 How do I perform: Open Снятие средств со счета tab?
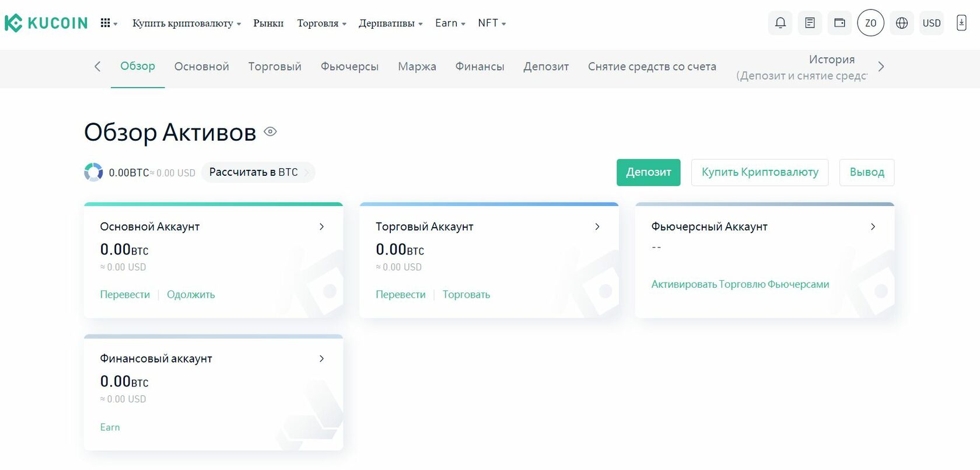pos(652,67)
